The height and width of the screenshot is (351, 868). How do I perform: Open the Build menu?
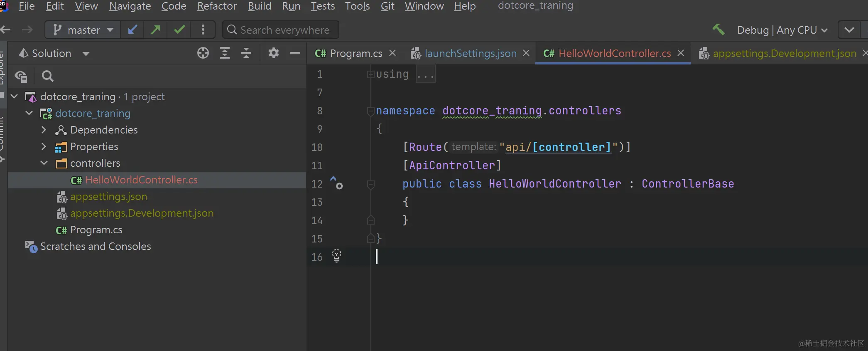[x=260, y=6]
